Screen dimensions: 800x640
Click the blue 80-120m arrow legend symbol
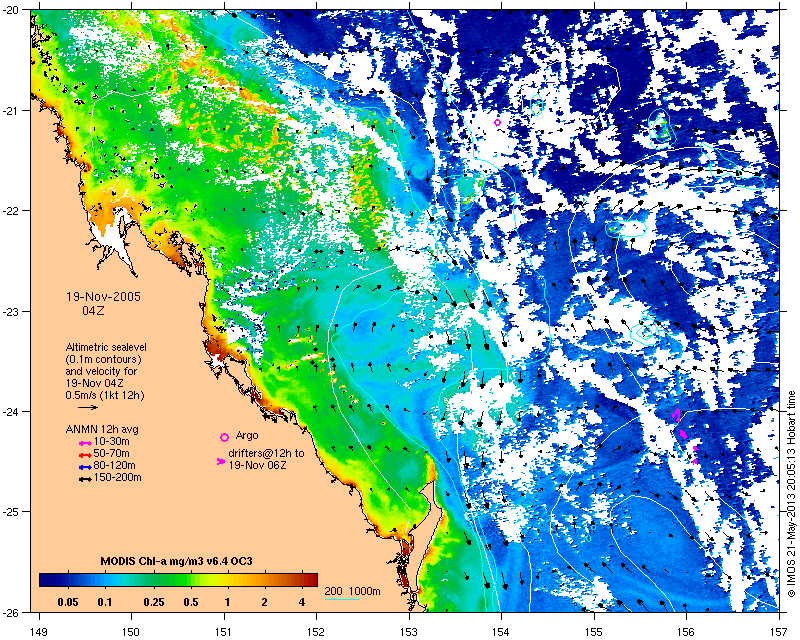click(x=85, y=466)
